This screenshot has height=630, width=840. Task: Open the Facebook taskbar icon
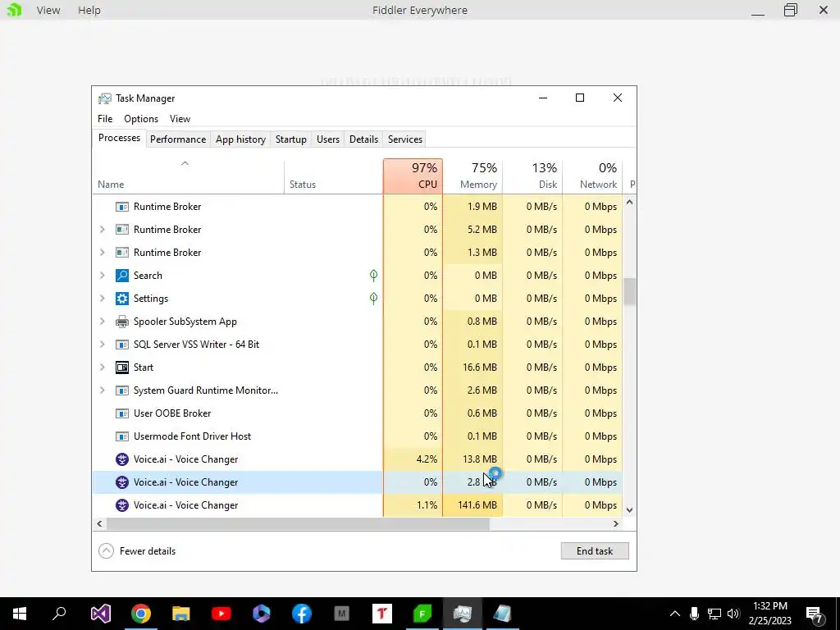(x=302, y=614)
